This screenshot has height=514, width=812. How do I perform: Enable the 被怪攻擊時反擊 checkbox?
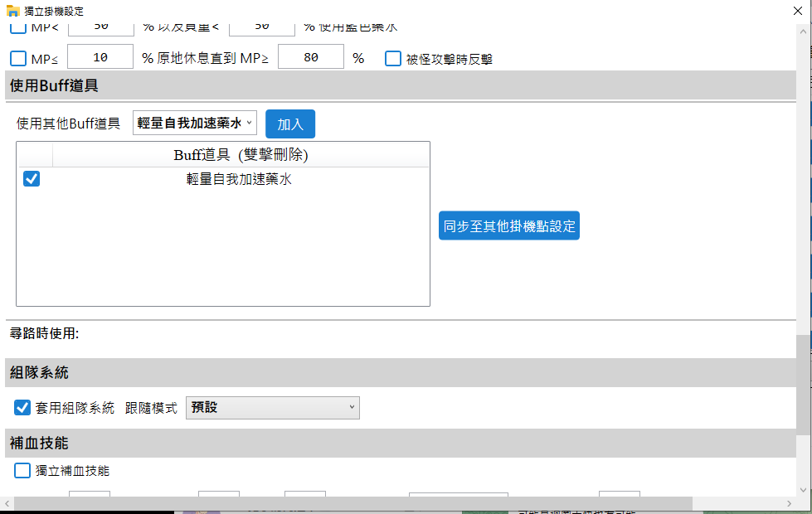(393, 58)
